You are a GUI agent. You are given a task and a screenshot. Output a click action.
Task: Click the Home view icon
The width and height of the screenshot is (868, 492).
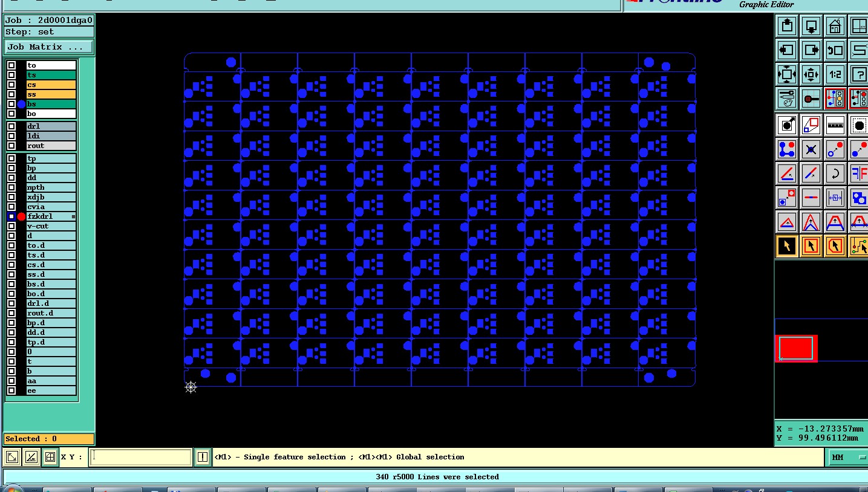pyautogui.click(x=835, y=26)
